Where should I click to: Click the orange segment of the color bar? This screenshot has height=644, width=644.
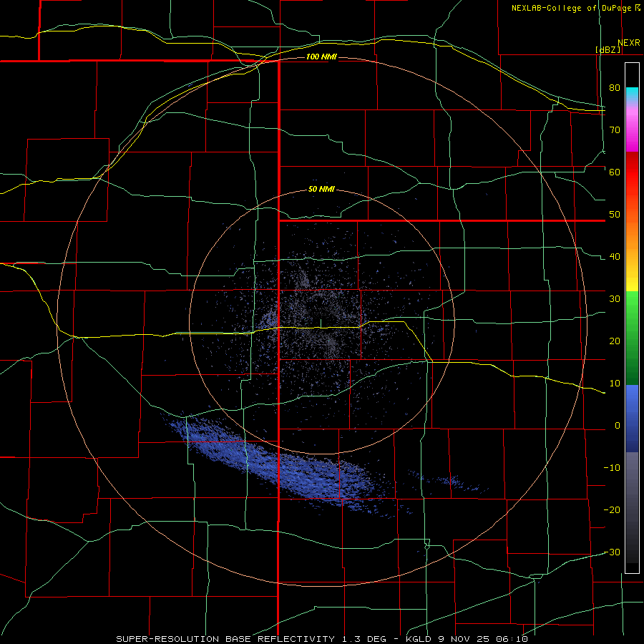click(632, 234)
